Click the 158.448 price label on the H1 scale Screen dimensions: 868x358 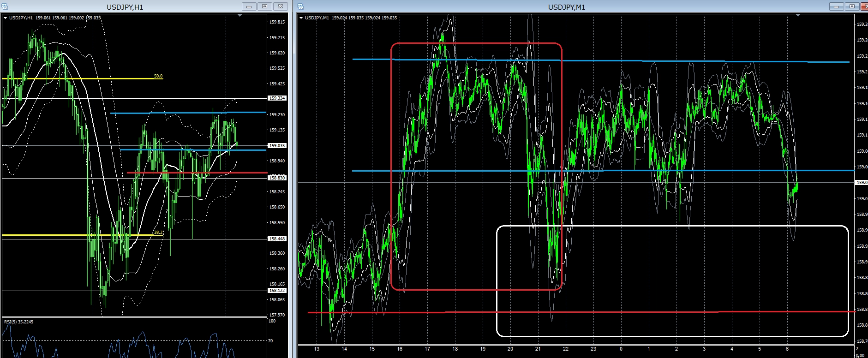pyautogui.click(x=277, y=239)
